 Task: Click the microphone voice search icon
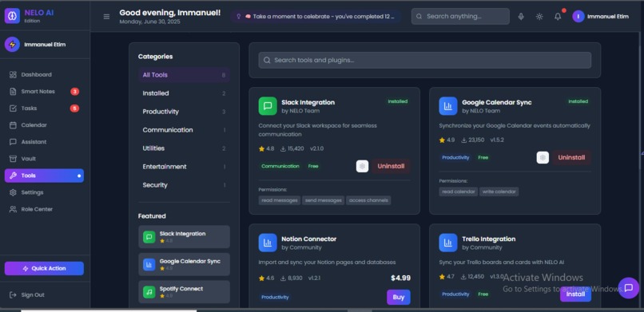click(521, 17)
